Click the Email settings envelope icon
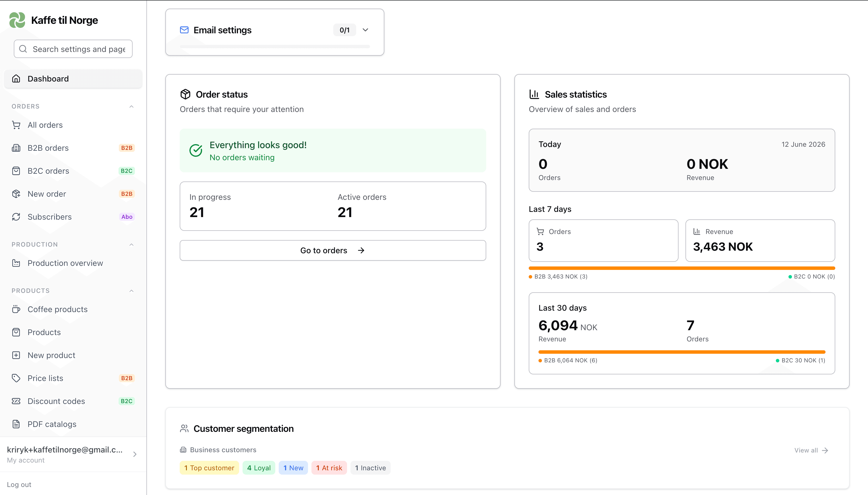868x495 pixels. click(184, 30)
